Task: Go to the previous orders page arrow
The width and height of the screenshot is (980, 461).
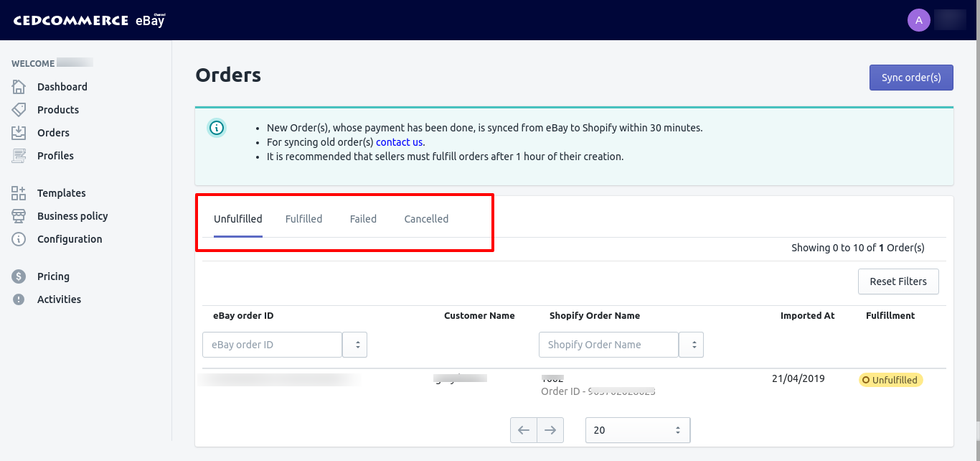Action: coord(524,430)
